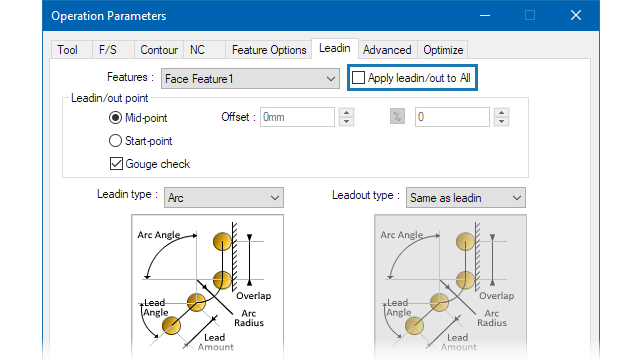Viewport: 640px width, 360px height.
Task: Toggle the percent (%) button
Action: point(397,117)
